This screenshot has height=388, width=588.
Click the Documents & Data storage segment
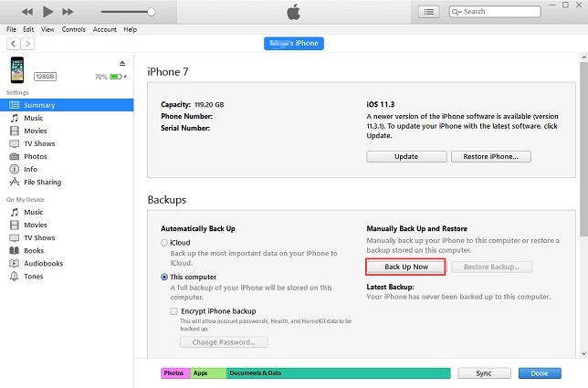[338, 373]
